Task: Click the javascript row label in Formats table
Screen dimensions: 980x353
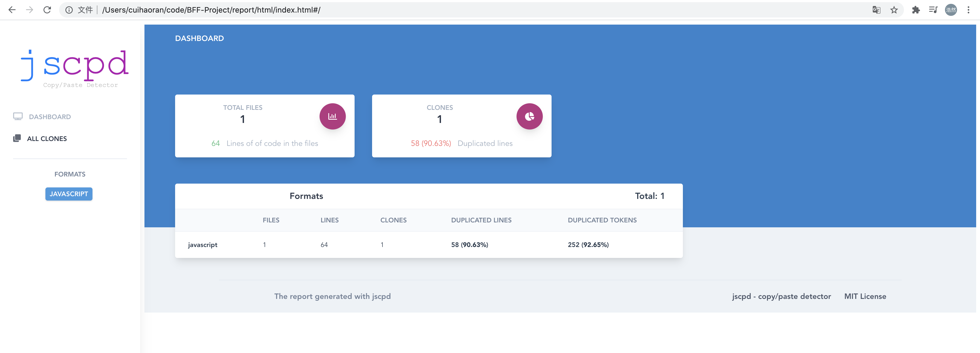Action: (x=202, y=245)
